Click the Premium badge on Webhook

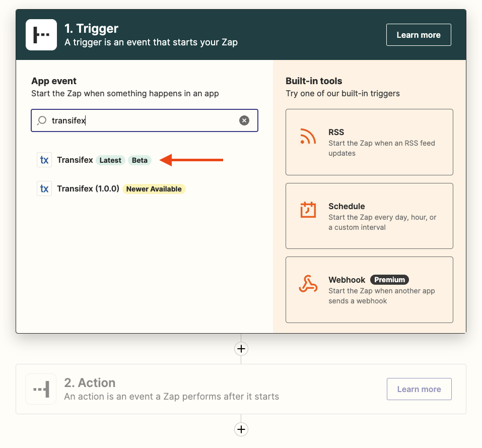click(x=389, y=279)
